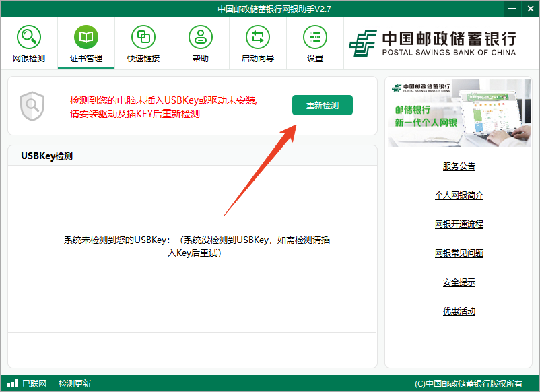Click the Postal Savings Bank logo
The height and width of the screenshot is (392, 540).
tap(432, 43)
